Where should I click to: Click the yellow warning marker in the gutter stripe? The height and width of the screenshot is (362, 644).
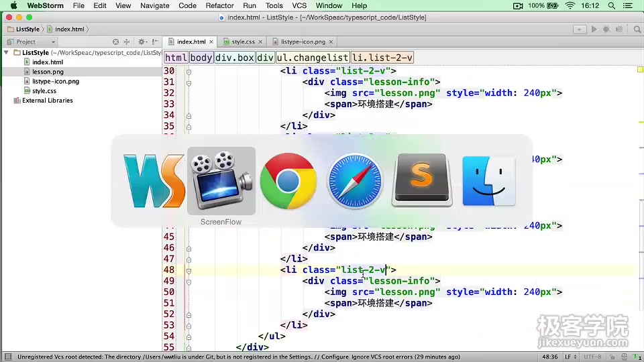click(x=640, y=69)
